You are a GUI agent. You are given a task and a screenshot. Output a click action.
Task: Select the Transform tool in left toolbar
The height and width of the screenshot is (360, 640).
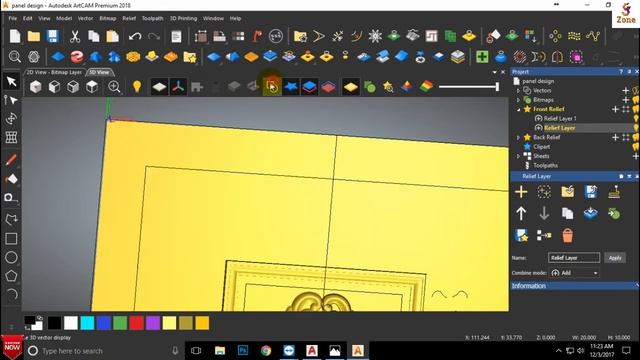coord(11,119)
